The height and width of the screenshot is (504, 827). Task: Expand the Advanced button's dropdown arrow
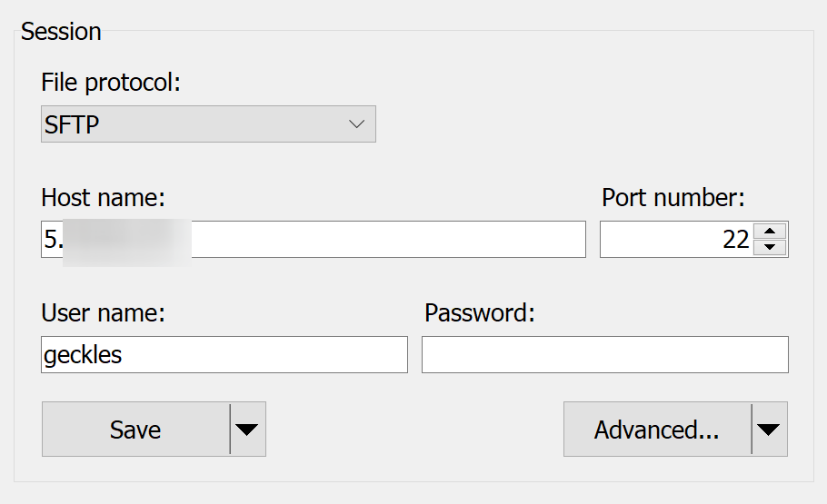pyautogui.click(x=769, y=430)
